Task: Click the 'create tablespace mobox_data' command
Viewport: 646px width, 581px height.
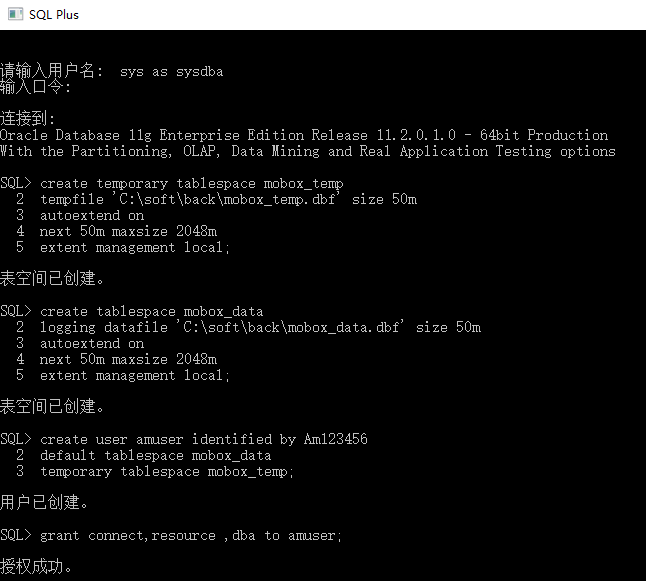Action: click(x=150, y=311)
